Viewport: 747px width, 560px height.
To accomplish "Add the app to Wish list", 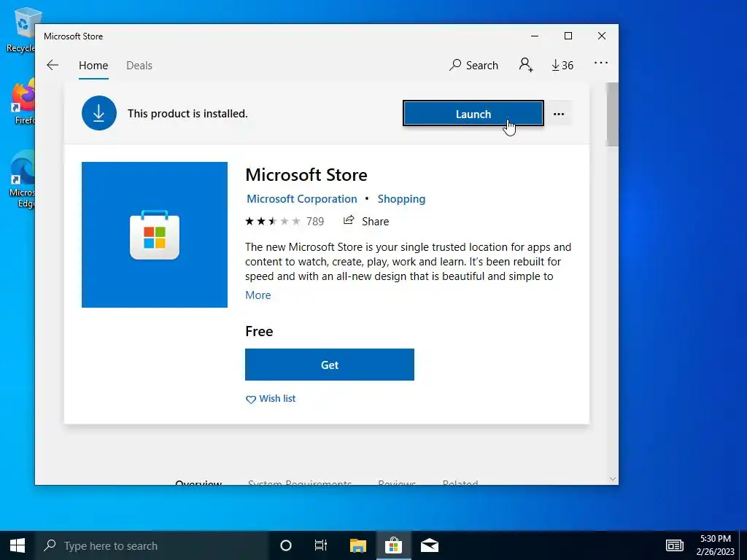I will coord(271,399).
